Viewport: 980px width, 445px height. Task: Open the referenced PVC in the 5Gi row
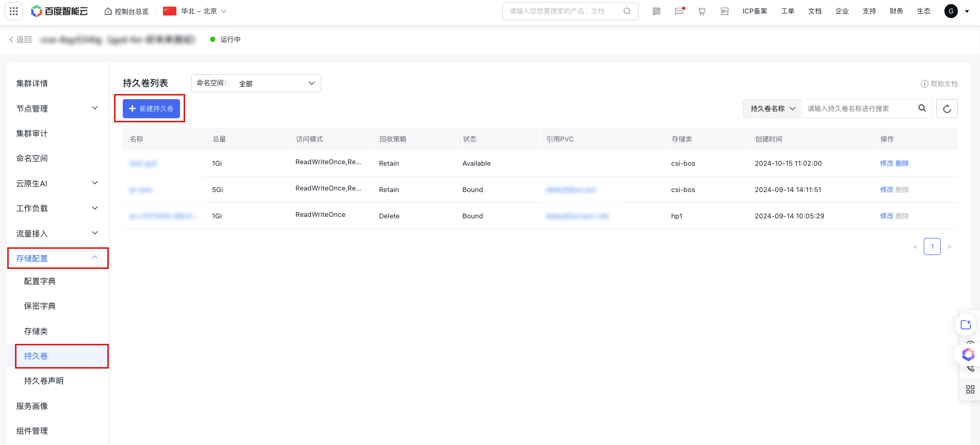571,190
